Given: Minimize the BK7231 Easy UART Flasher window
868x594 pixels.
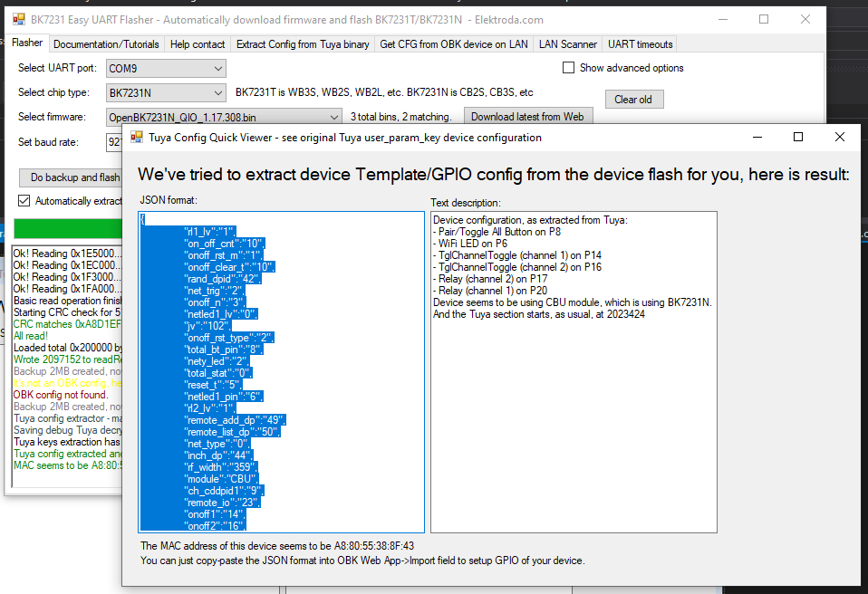Looking at the screenshot, I should 723,19.
